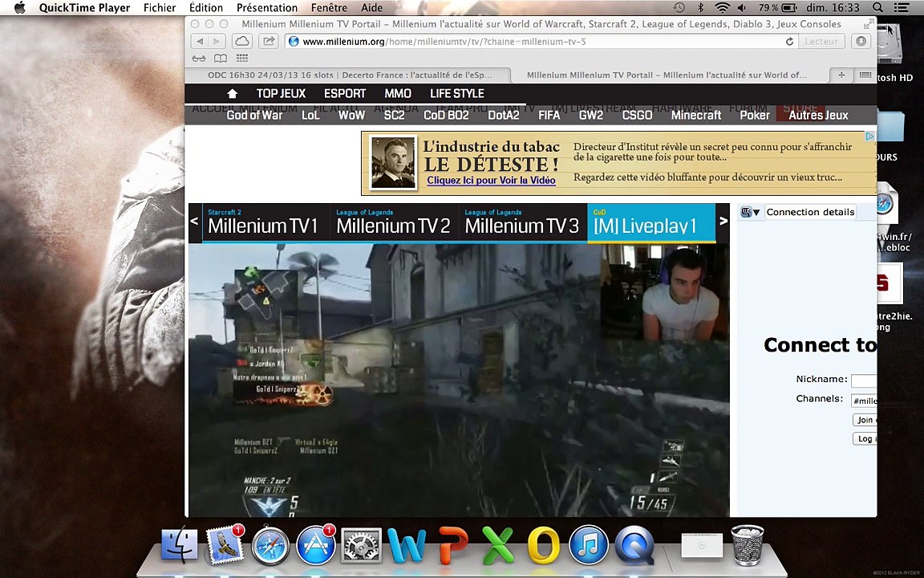Image resolution: width=924 pixels, height=578 pixels.
Task: Click the Millenium home icon
Action: tap(232, 94)
